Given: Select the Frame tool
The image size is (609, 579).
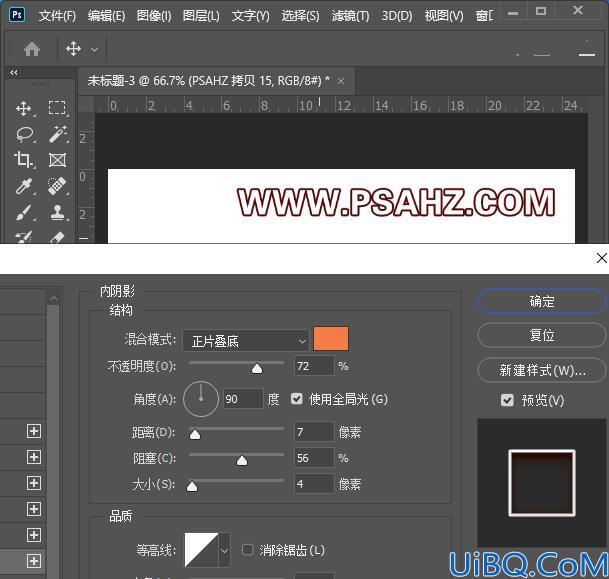Looking at the screenshot, I should 57,160.
